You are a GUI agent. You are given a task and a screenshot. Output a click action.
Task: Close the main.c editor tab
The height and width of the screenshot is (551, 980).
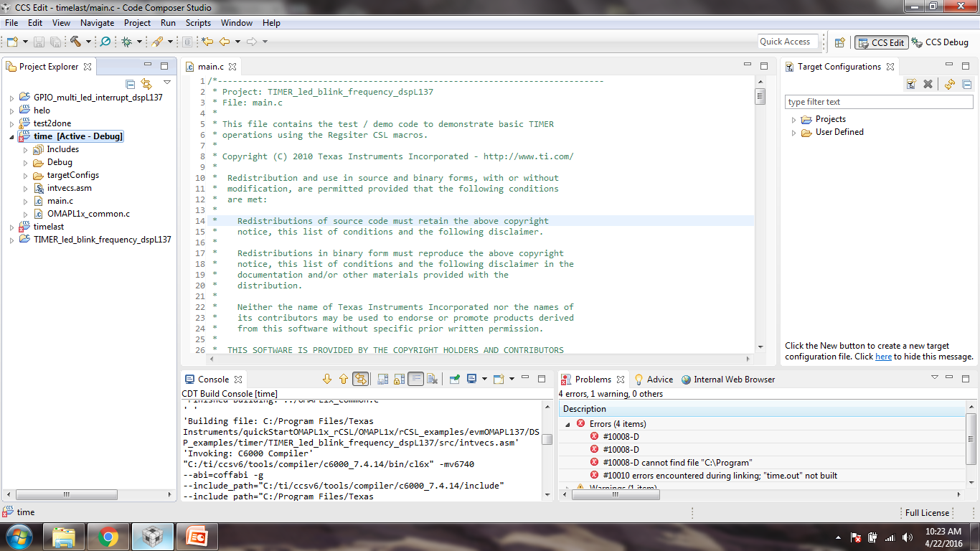click(232, 67)
